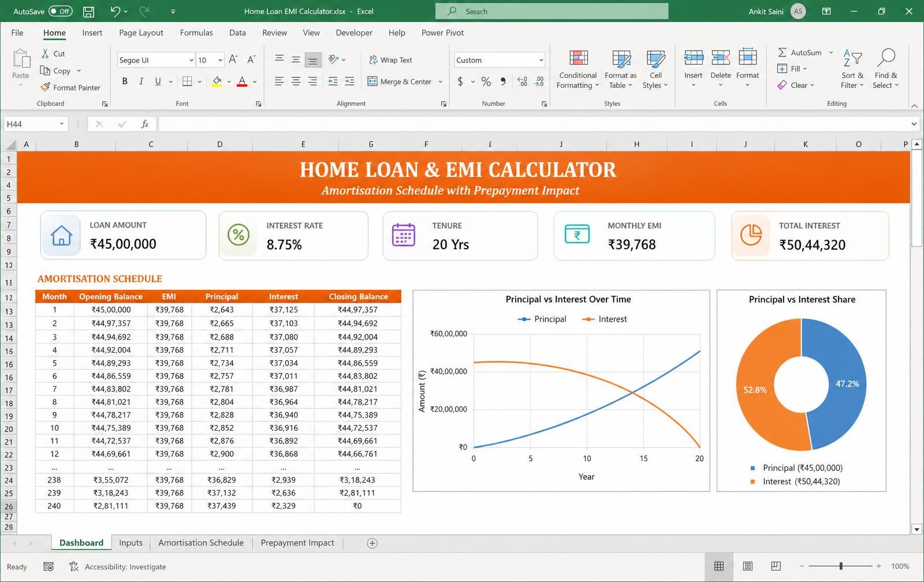Viewport: 924px width, 582px height.
Task: Toggle Normal view in status bar
Action: tap(719, 566)
